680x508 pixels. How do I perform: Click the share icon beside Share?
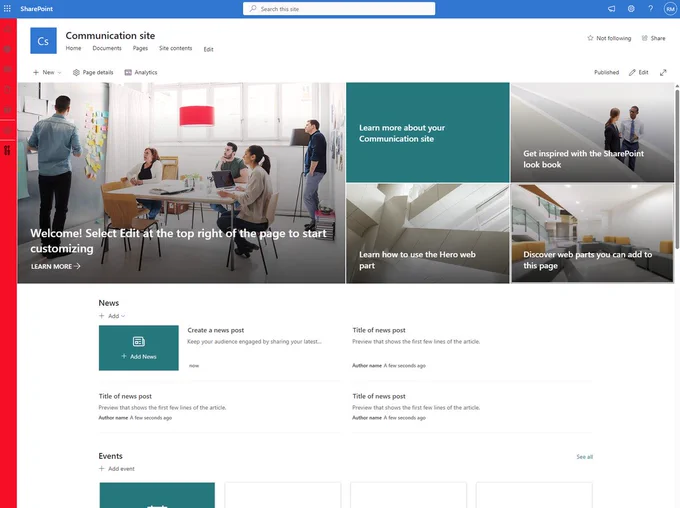click(645, 38)
